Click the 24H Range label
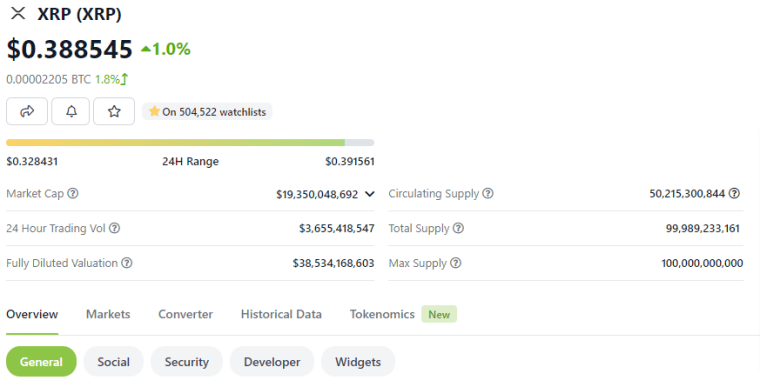The width and height of the screenshot is (760, 387). coord(190,161)
